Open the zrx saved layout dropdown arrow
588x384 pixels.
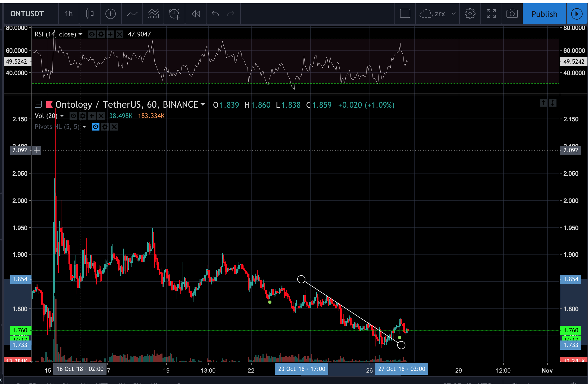(x=453, y=14)
